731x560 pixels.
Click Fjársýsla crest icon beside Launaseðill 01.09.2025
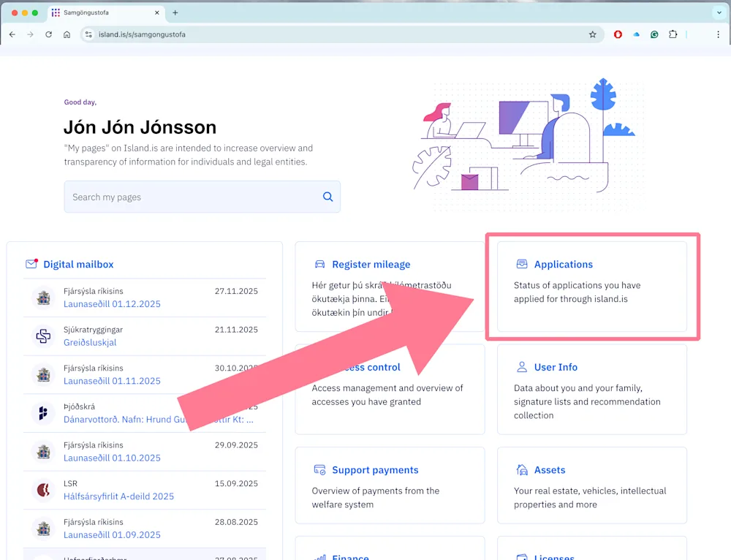[x=43, y=529]
